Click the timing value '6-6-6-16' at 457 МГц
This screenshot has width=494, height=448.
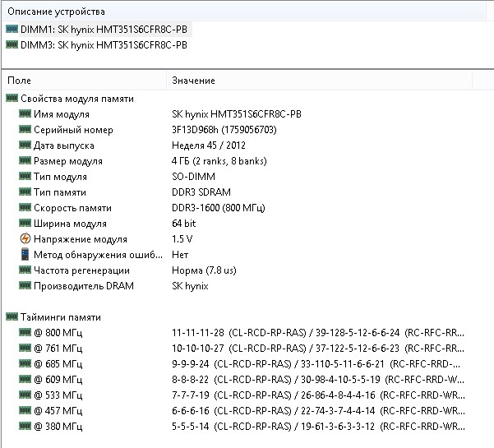pos(191,410)
